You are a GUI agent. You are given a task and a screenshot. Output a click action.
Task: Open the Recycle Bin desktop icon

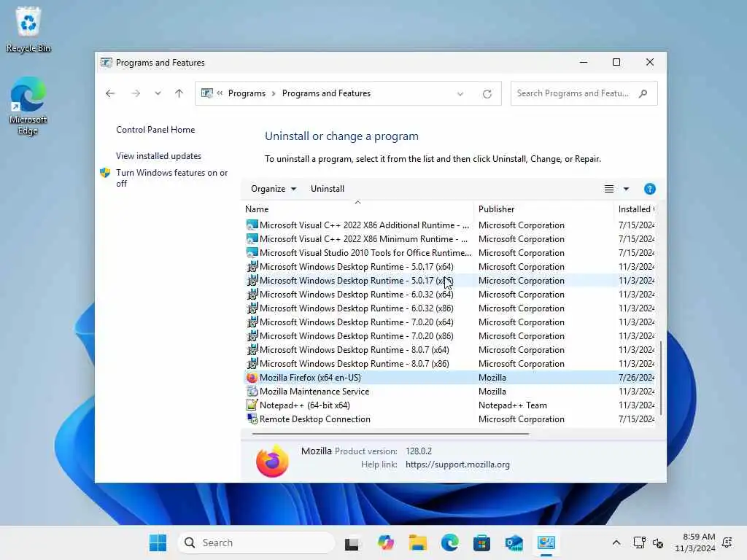point(28,29)
